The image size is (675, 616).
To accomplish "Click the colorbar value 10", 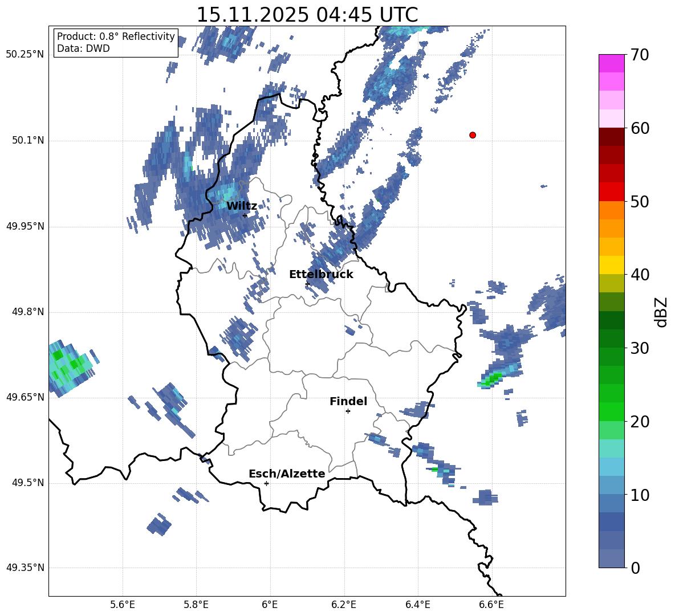I will pyautogui.click(x=640, y=495).
